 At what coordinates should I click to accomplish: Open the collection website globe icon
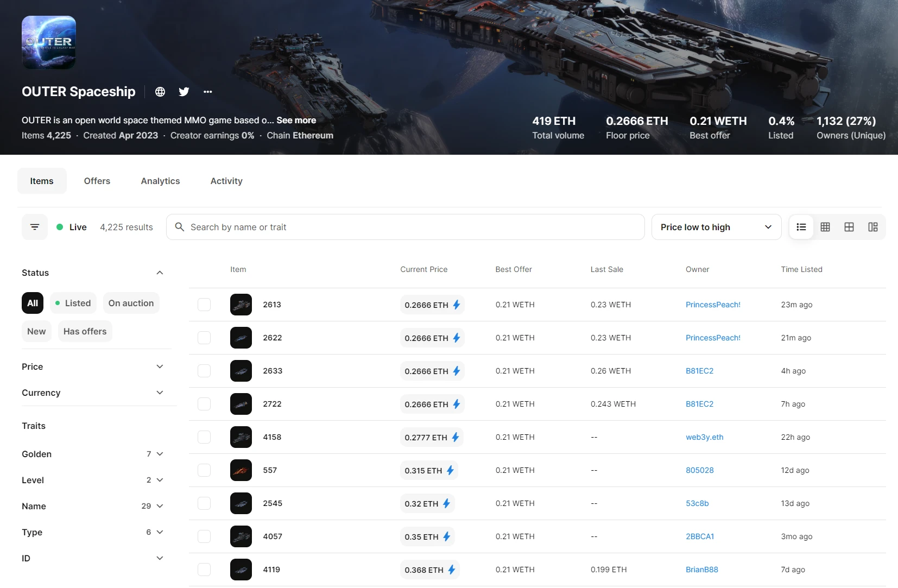click(160, 92)
